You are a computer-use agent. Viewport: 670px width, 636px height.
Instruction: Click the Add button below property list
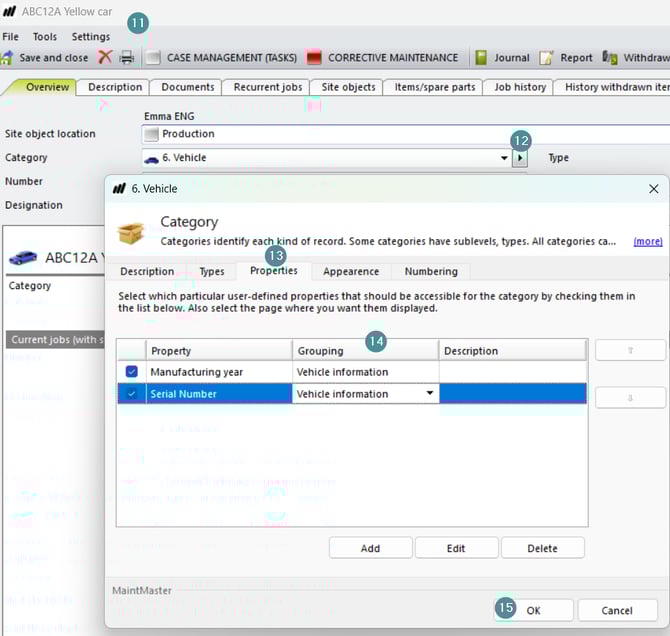click(x=370, y=548)
